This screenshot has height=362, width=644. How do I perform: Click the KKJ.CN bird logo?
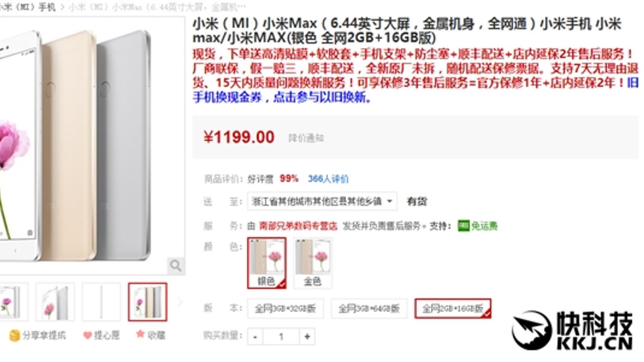pyautogui.click(x=532, y=330)
